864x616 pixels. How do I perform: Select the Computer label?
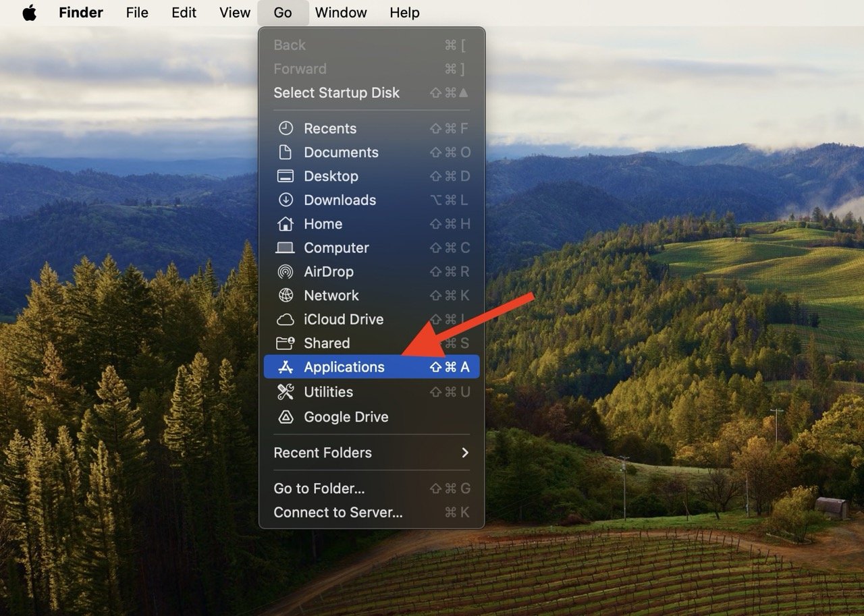click(336, 248)
